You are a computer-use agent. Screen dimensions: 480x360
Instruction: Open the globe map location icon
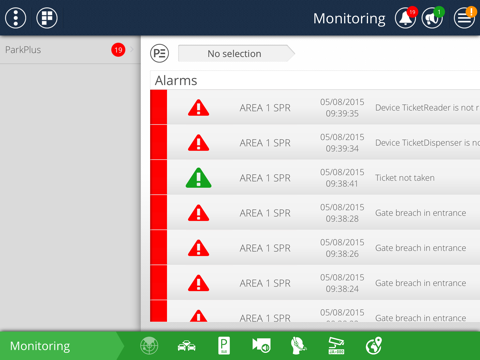(x=374, y=346)
